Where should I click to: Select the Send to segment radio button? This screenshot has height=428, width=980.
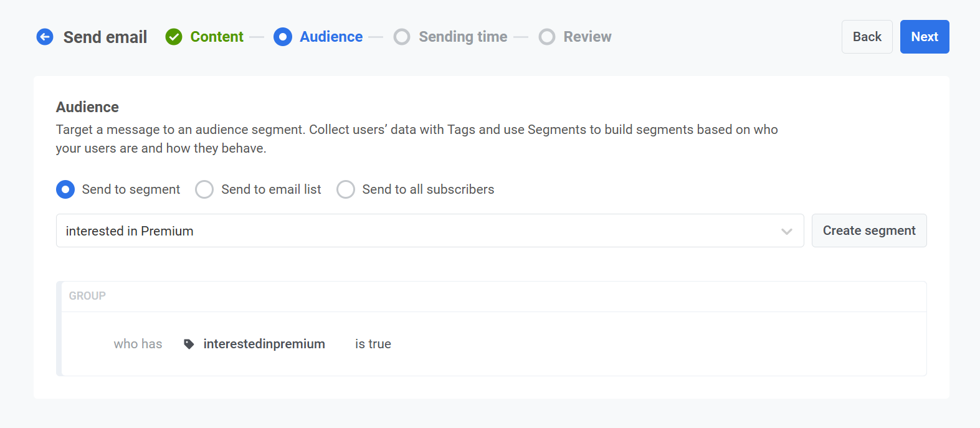pos(65,189)
